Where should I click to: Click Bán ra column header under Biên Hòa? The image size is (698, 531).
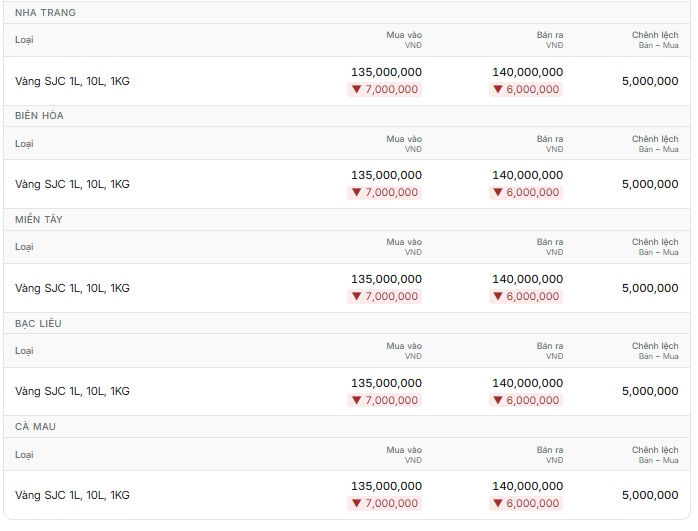coord(550,144)
